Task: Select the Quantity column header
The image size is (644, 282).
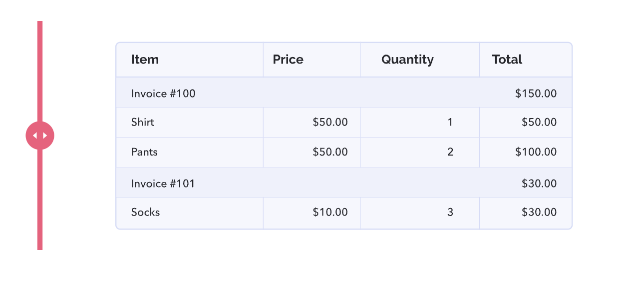Action: tap(420, 60)
